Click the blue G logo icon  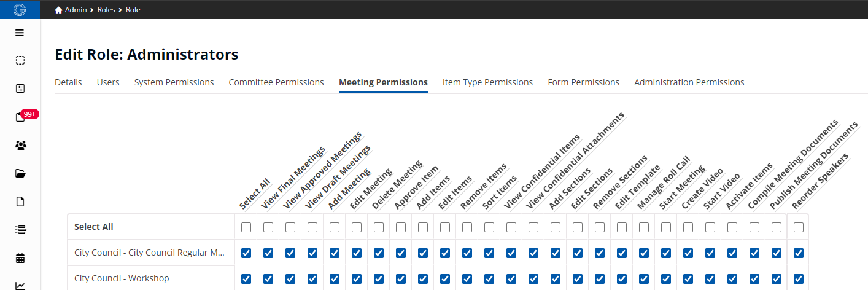click(20, 10)
